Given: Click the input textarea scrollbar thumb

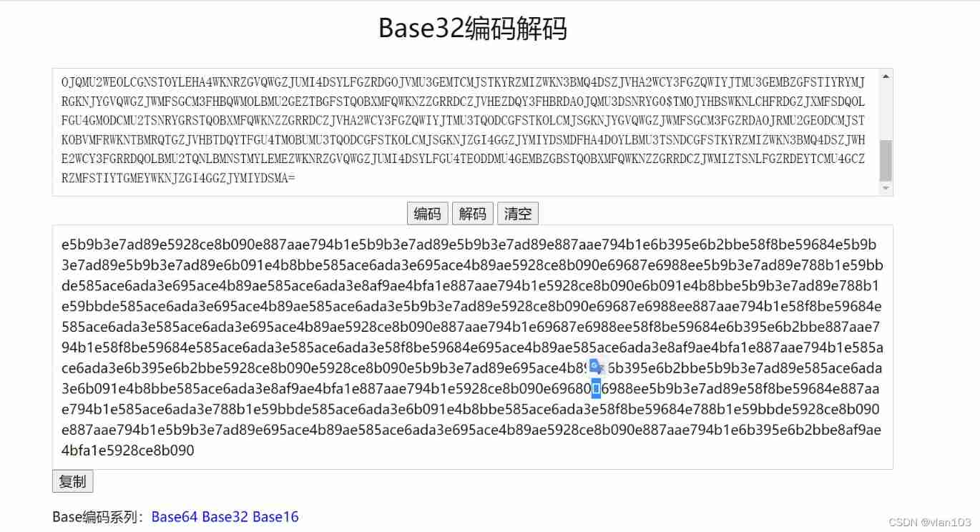Looking at the screenshot, I should (886, 160).
